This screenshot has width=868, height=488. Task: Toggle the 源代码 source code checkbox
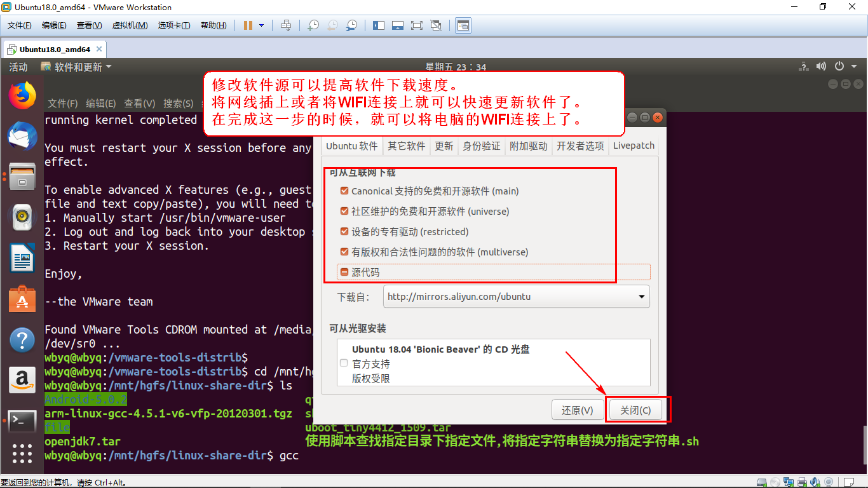click(344, 272)
